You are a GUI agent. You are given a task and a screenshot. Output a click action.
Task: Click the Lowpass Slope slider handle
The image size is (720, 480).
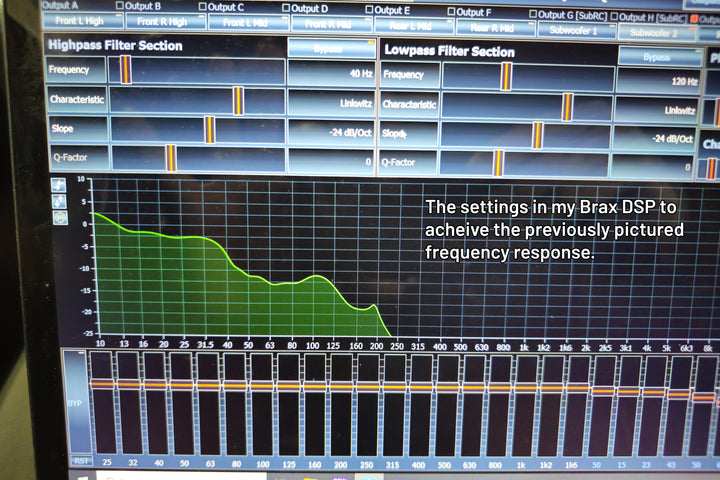coord(537,135)
